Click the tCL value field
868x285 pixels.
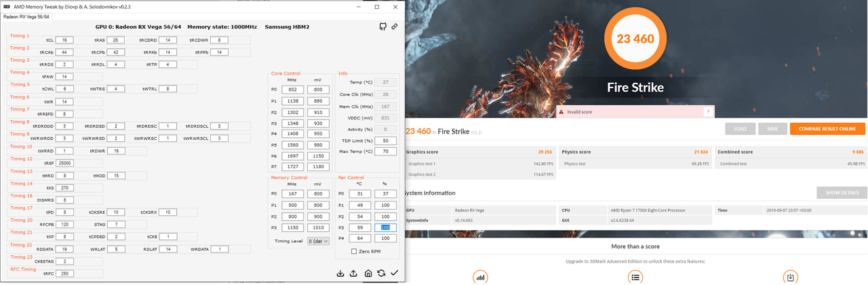tap(64, 40)
